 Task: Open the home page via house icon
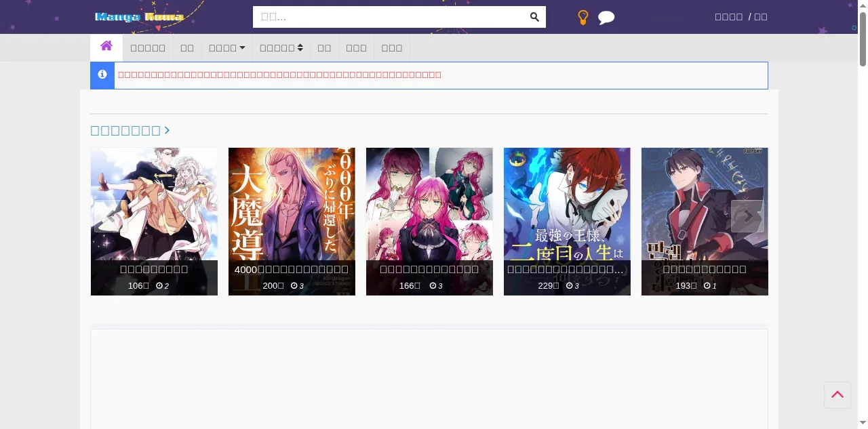(106, 46)
